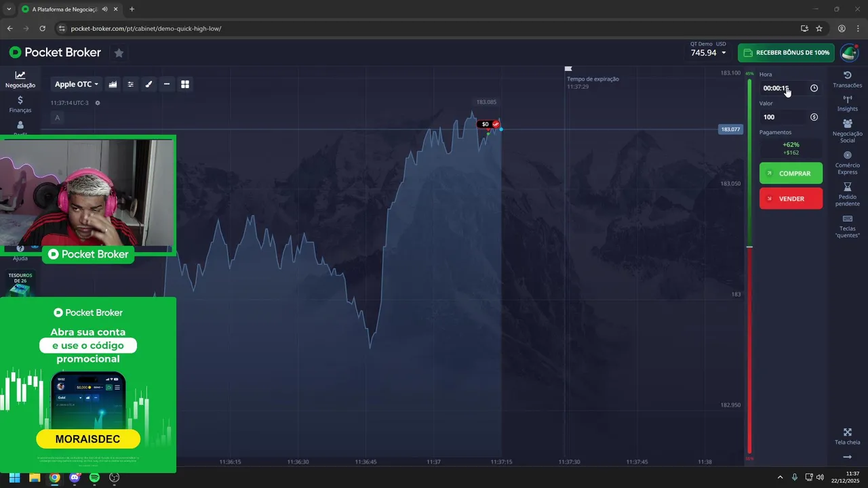The image size is (868, 488).
Task: Add Pocket Broker to favorites star
Action: [119, 53]
